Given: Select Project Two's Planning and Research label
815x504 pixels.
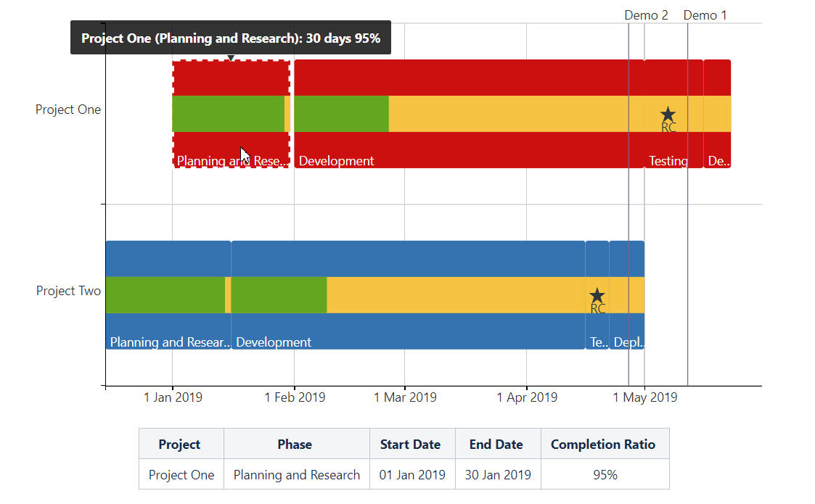Looking at the screenshot, I should point(169,342).
